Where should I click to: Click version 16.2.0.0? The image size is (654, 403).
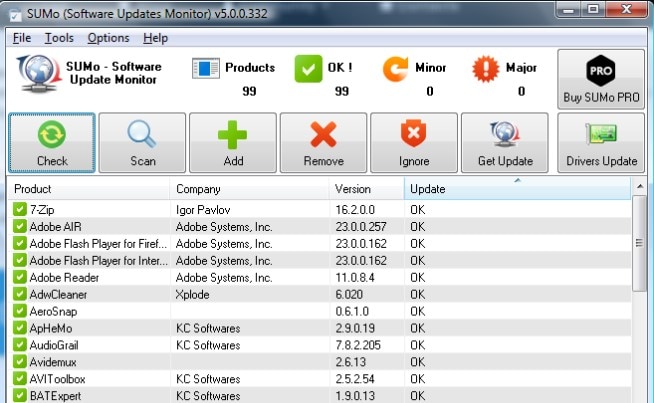click(355, 210)
